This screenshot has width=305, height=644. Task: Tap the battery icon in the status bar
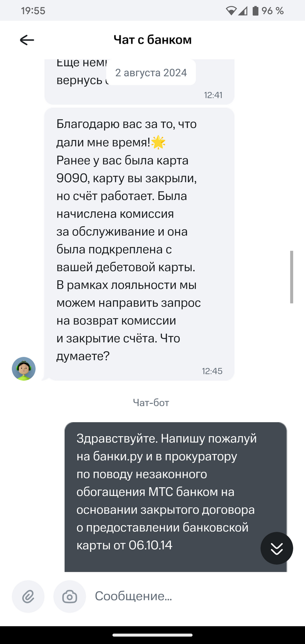(x=255, y=11)
